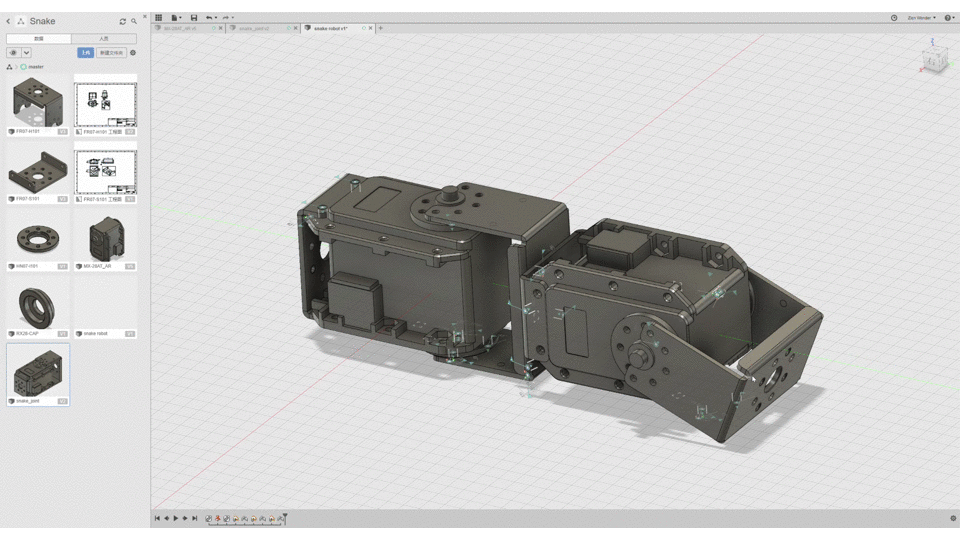Close the data panel with the X
The height and width of the screenshot is (540, 960).
click(145, 17)
